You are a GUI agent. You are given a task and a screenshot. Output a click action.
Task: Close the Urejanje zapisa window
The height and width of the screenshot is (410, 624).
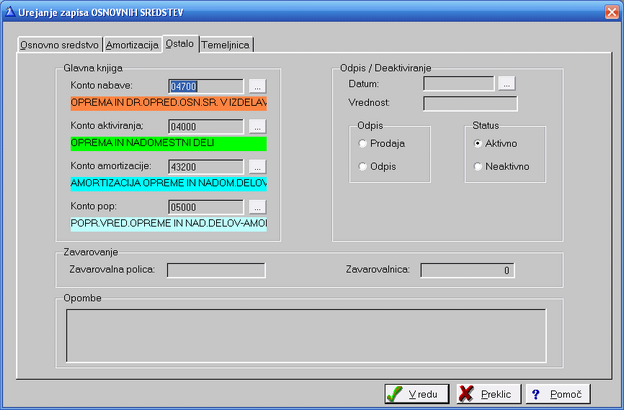[612, 12]
